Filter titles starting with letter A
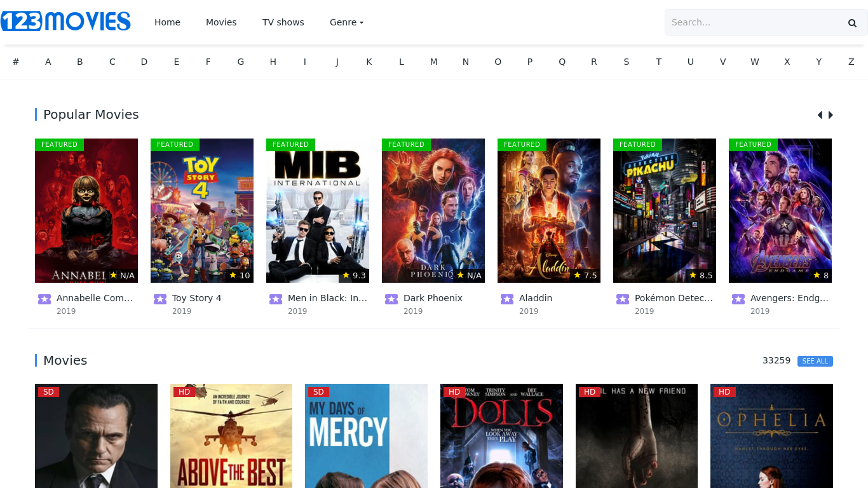Image resolution: width=868 pixels, height=488 pixels. 48,62
